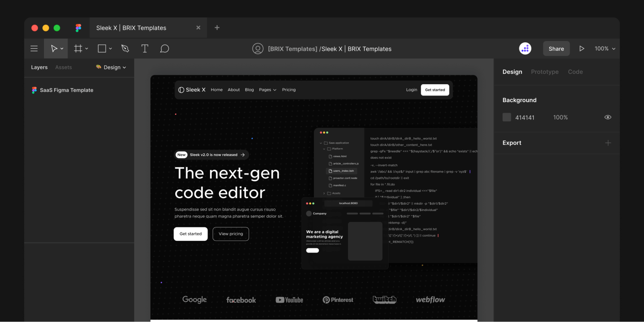The height and width of the screenshot is (322, 644).
Task: Select the Move tool
Action: point(54,48)
